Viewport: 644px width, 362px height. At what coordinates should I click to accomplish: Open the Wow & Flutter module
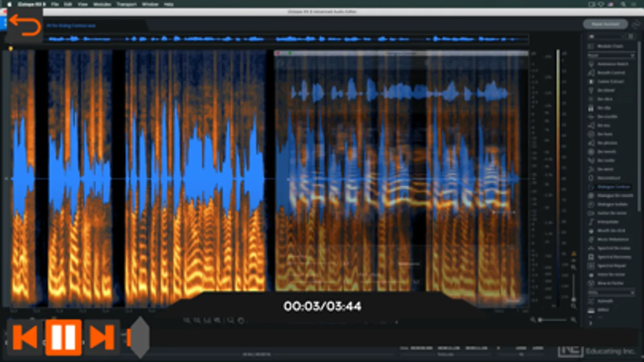point(607,283)
